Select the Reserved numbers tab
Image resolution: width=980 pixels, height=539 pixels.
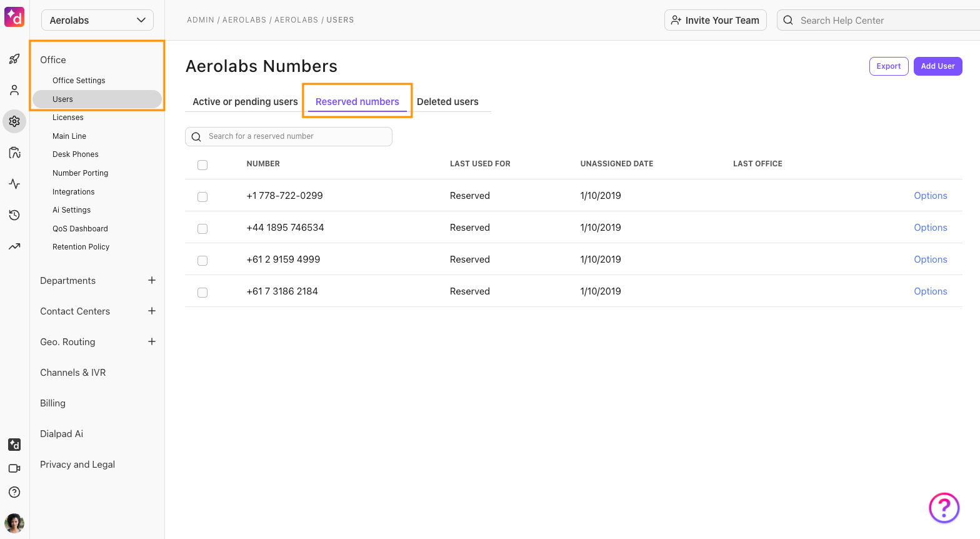coord(357,101)
